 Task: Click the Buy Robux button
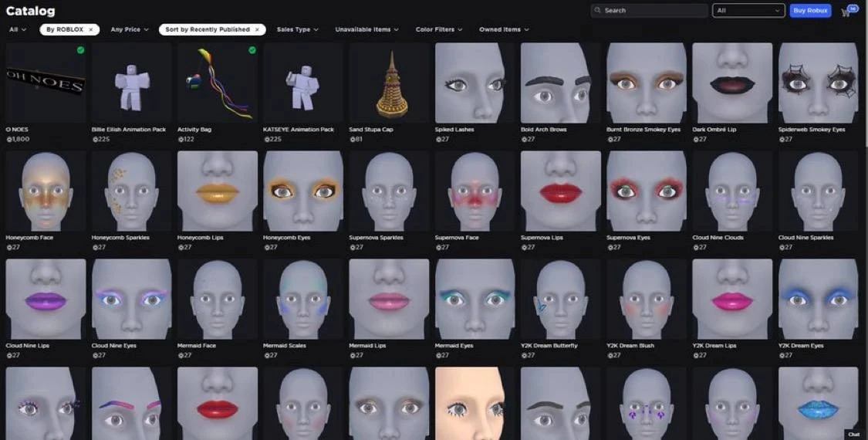point(810,11)
